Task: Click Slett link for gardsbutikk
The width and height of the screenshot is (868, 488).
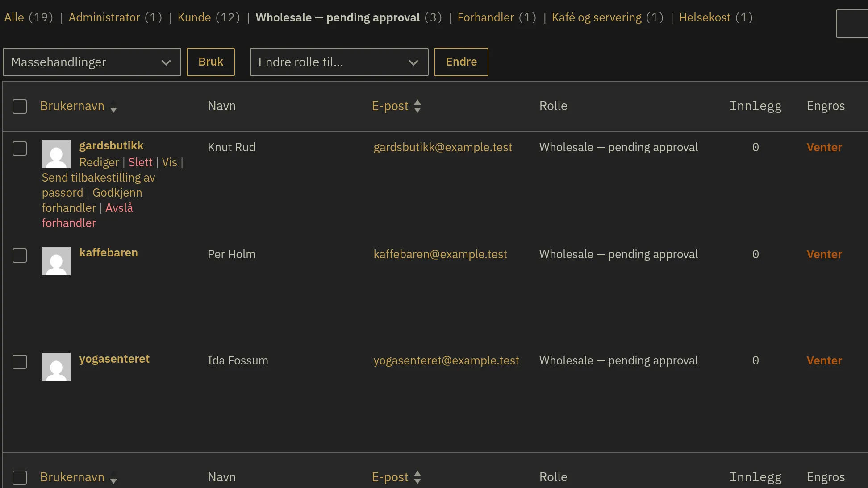Action: (140, 162)
